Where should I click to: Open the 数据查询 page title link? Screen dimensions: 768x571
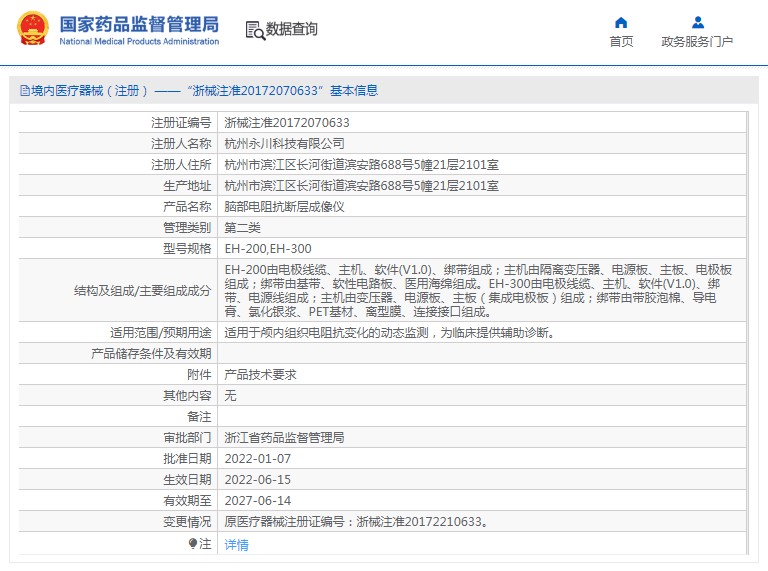point(292,29)
